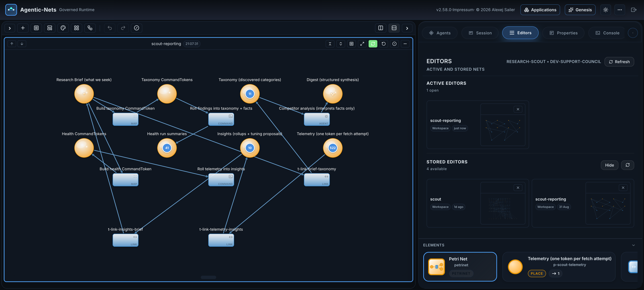Select the t-link-telemetry-insights LINK transition
Screen dimensions: 644x290
click(x=221, y=240)
